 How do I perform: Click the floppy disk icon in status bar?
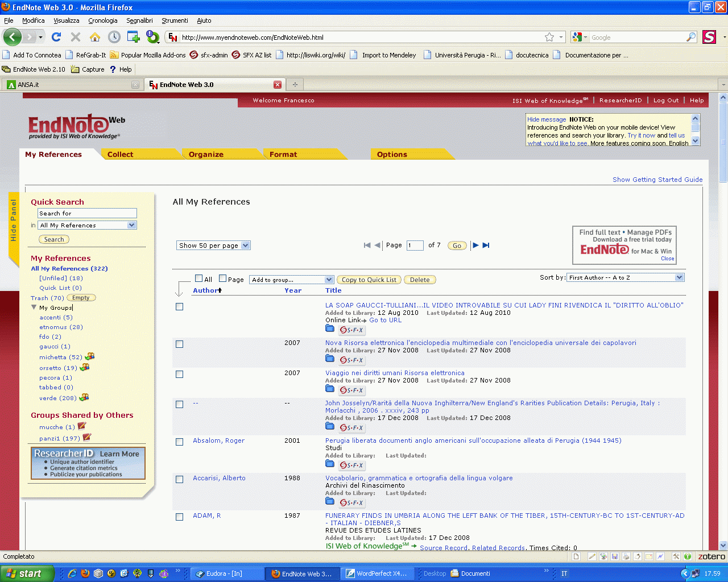615,557
